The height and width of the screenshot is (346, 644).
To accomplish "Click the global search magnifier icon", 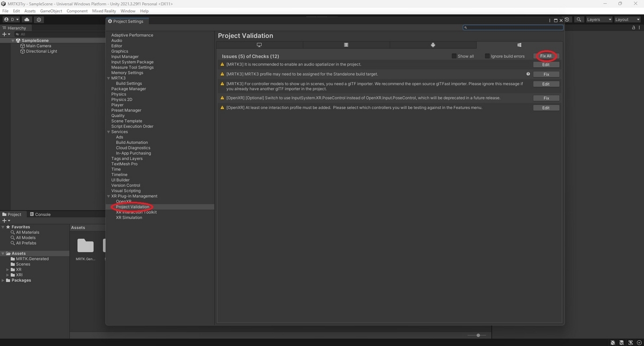I will (579, 20).
